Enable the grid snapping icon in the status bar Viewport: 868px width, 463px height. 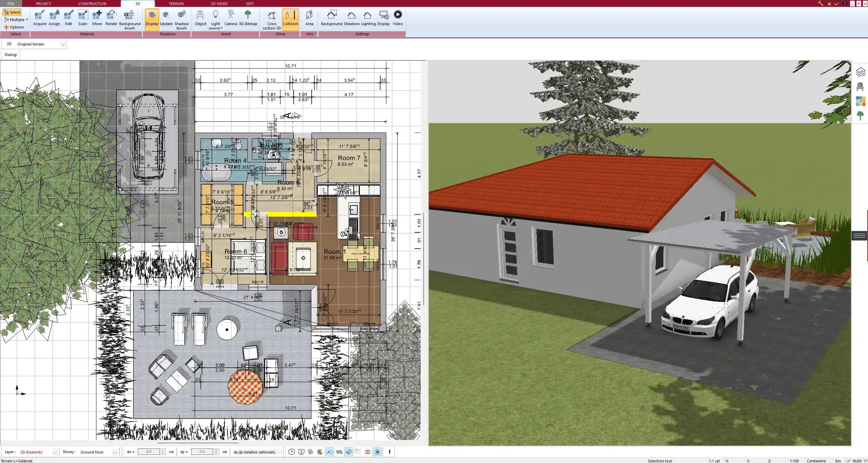(x=368, y=452)
